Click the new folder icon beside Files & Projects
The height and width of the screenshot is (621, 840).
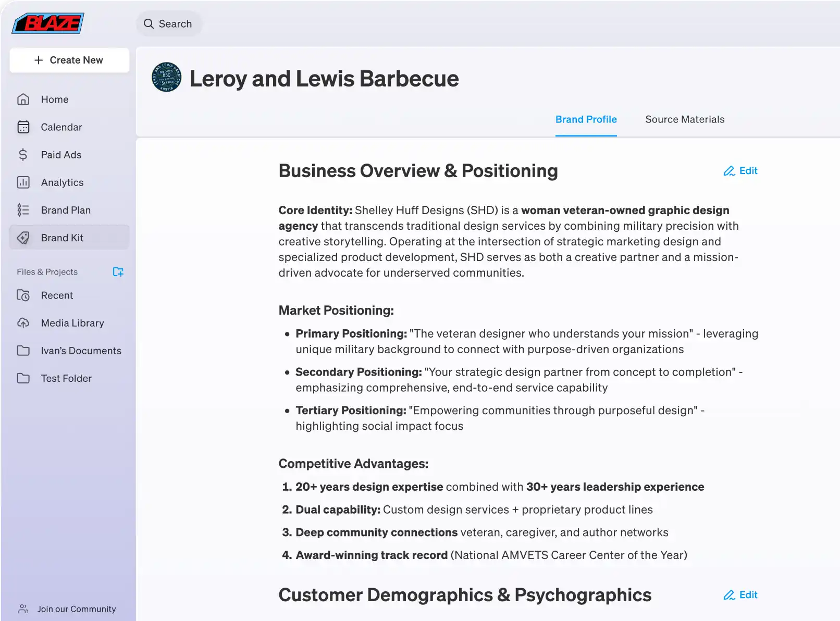click(x=118, y=272)
